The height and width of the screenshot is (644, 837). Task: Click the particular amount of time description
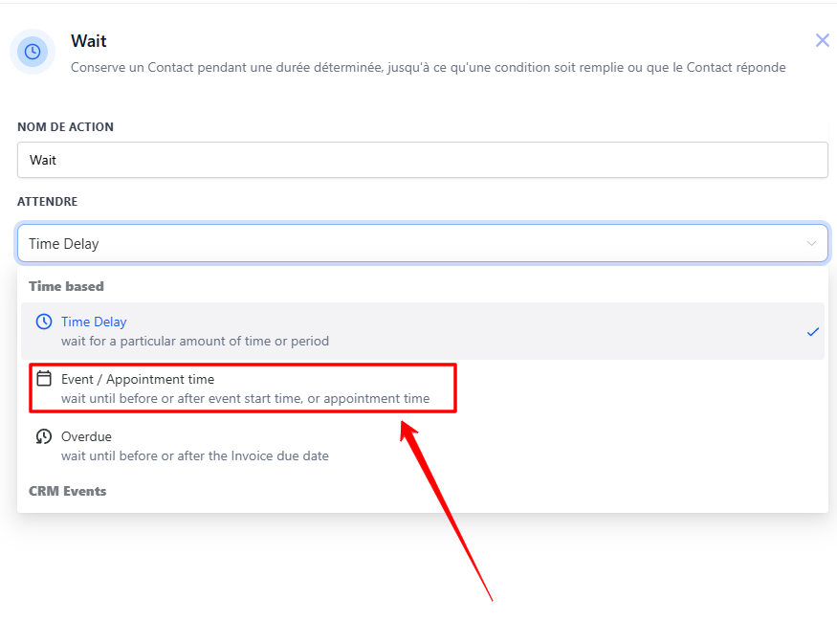195,341
